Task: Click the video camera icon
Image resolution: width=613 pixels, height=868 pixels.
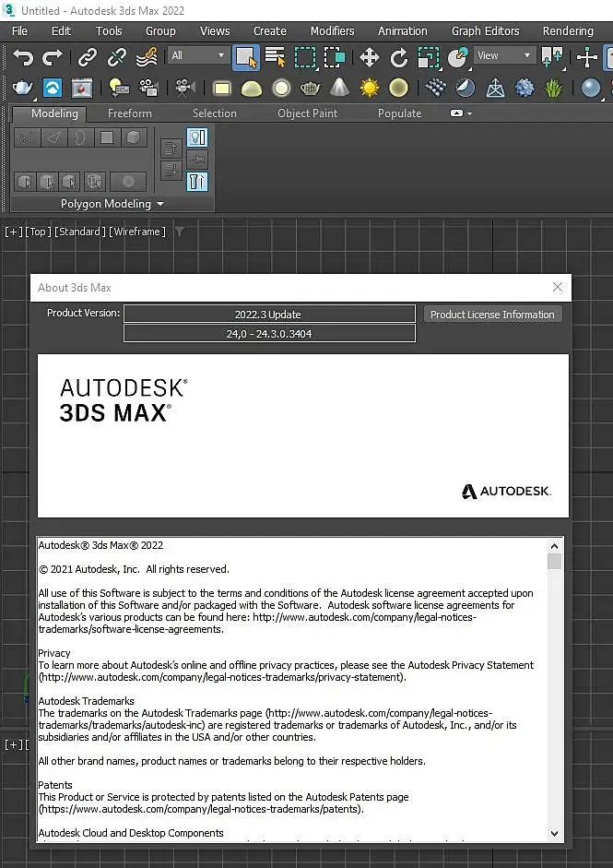Action: [x=184, y=88]
